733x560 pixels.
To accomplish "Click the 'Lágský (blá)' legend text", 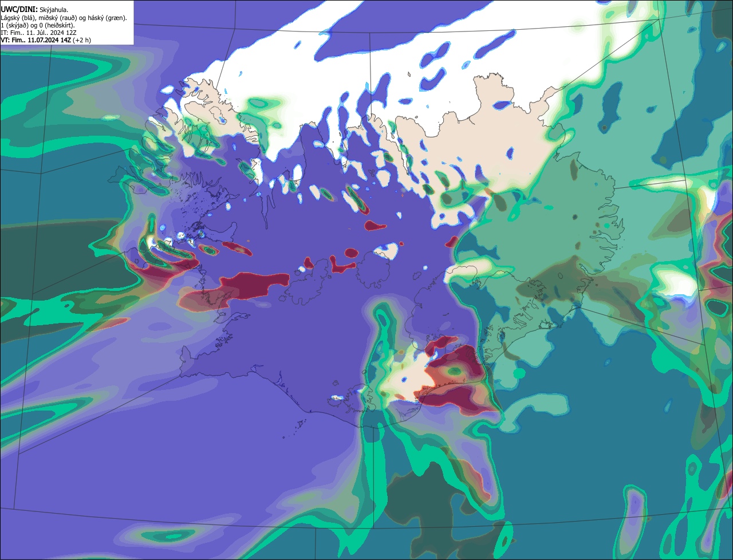I will pyautogui.click(x=18, y=18).
